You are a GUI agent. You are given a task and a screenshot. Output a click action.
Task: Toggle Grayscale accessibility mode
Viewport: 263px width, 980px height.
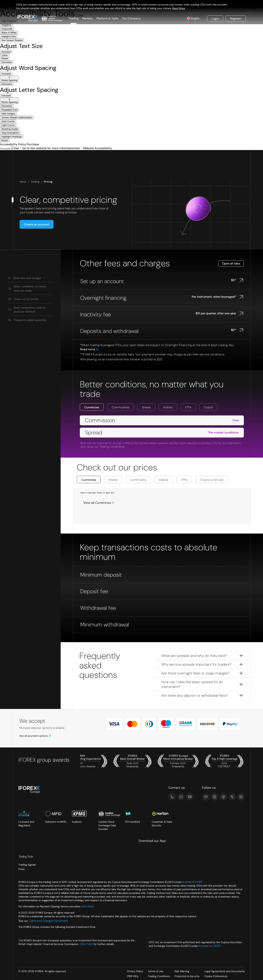(7, 29)
